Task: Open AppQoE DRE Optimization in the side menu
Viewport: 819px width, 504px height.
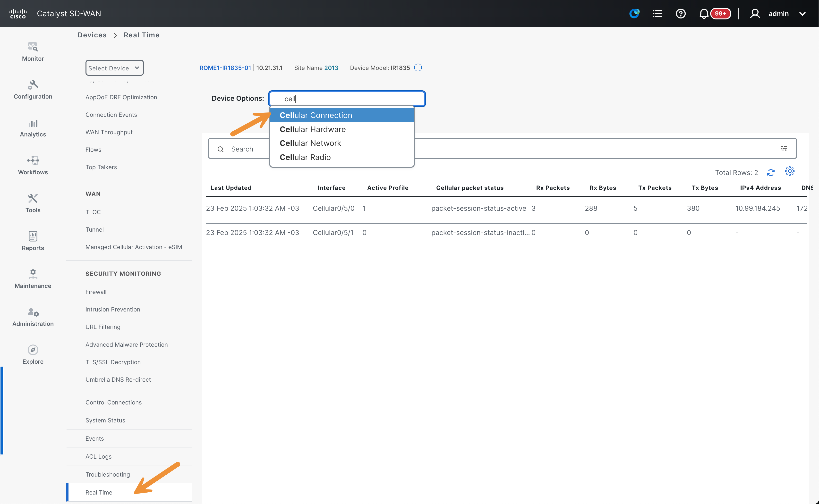Action: click(x=121, y=97)
